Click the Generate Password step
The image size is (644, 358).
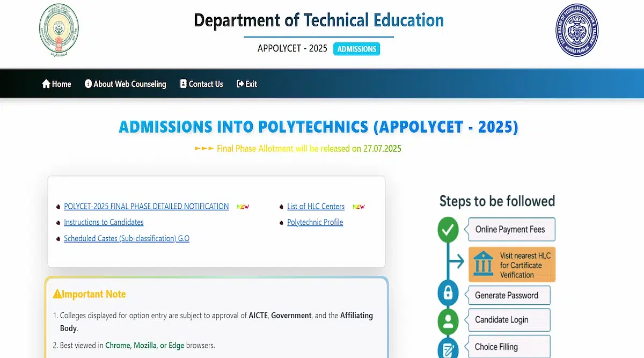tap(509, 295)
